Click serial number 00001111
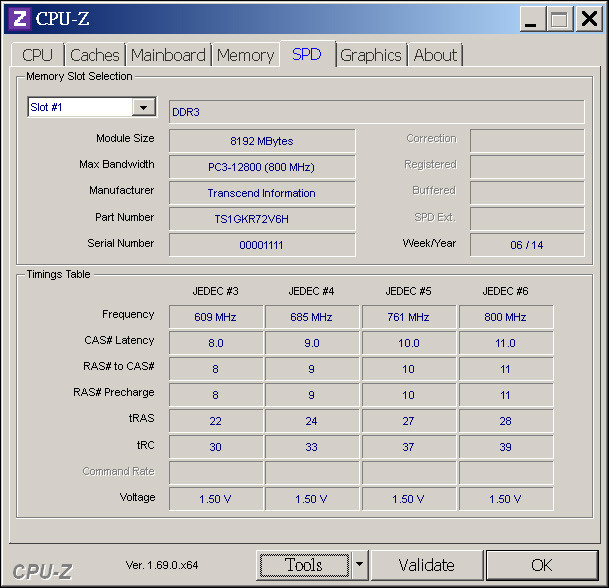Screen dimensions: 609x588 (x=262, y=245)
